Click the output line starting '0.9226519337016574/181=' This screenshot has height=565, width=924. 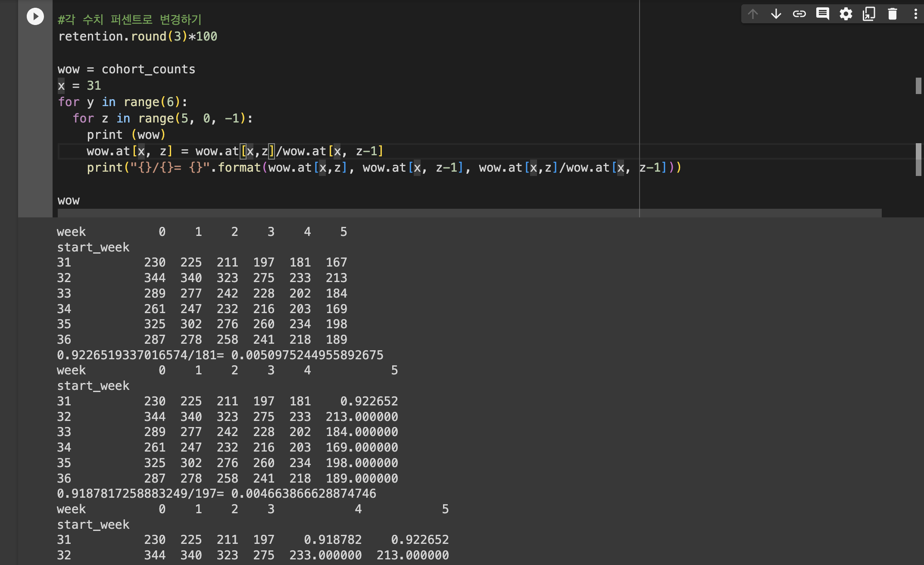pos(220,355)
